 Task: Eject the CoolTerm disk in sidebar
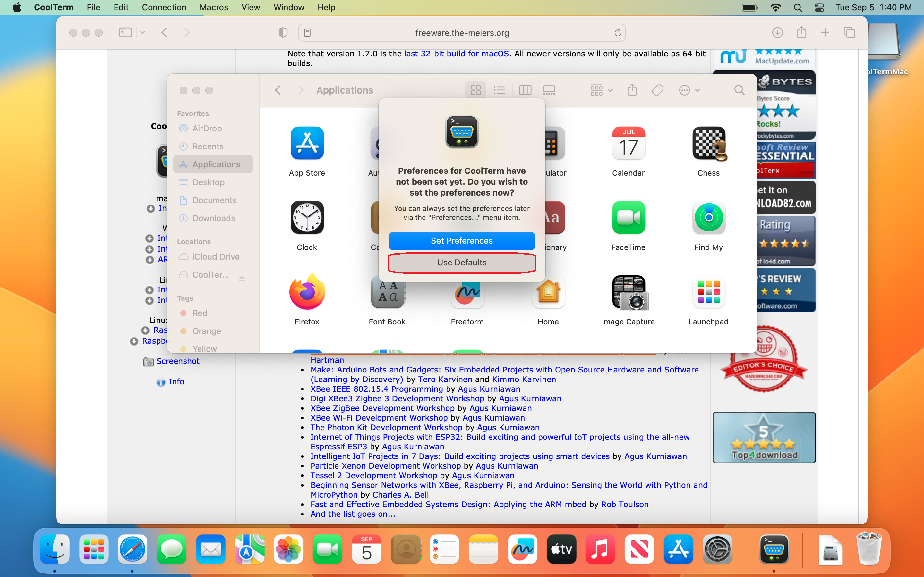click(x=242, y=278)
